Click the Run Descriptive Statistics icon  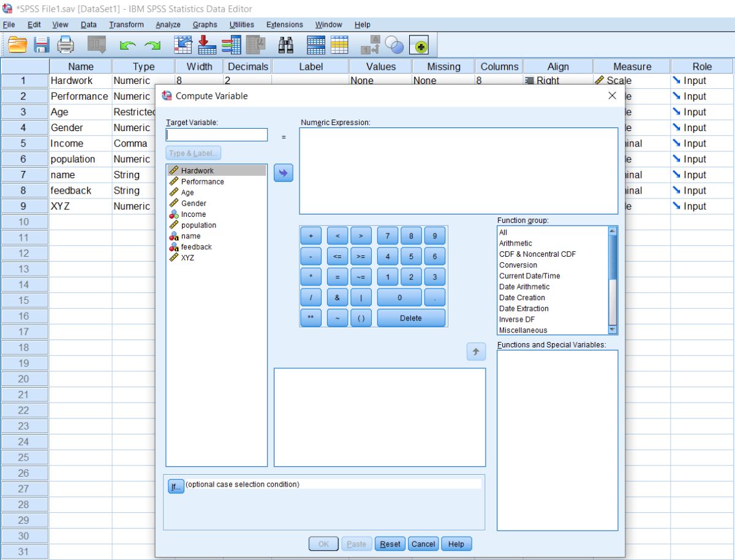coord(255,45)
